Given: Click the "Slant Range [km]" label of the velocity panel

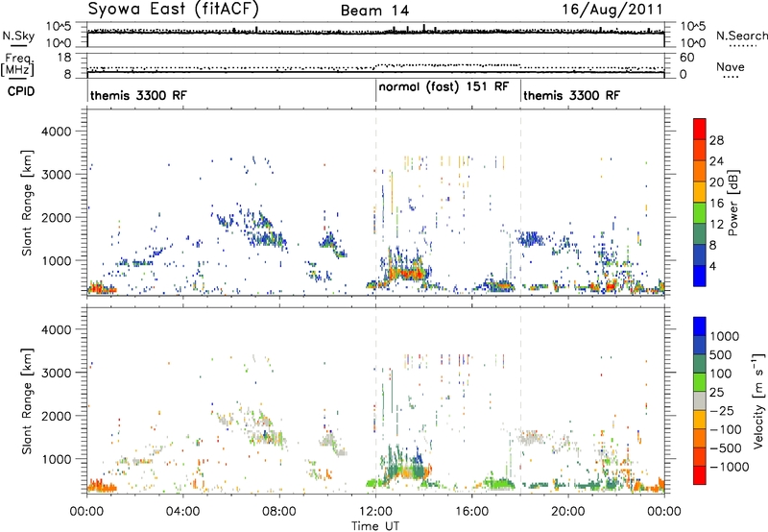Looking at the screenshot, I should [x=27, y=401].
